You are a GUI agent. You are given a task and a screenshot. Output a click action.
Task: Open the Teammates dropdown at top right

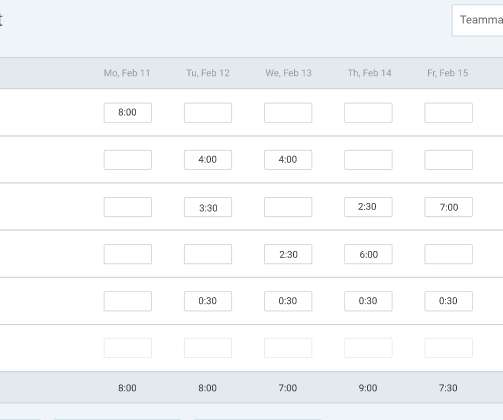tap(478, 20)
